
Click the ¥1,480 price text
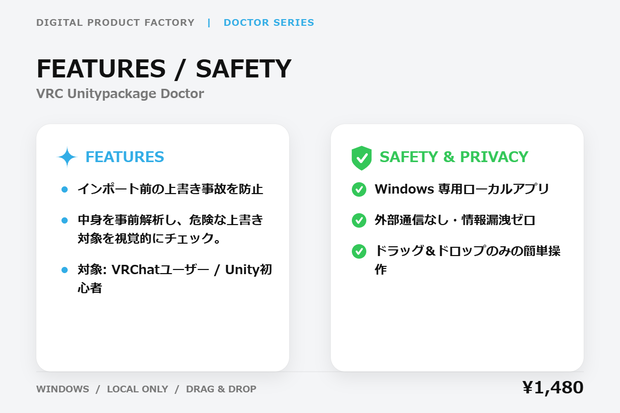click(x=553, y=388)
